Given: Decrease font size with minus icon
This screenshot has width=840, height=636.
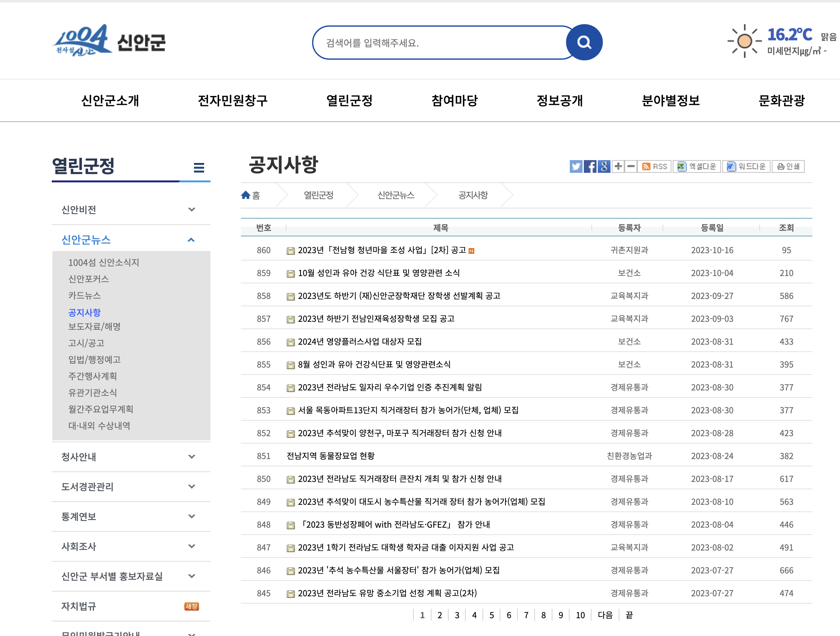Looking at the screenshot, I should point(631,166).
